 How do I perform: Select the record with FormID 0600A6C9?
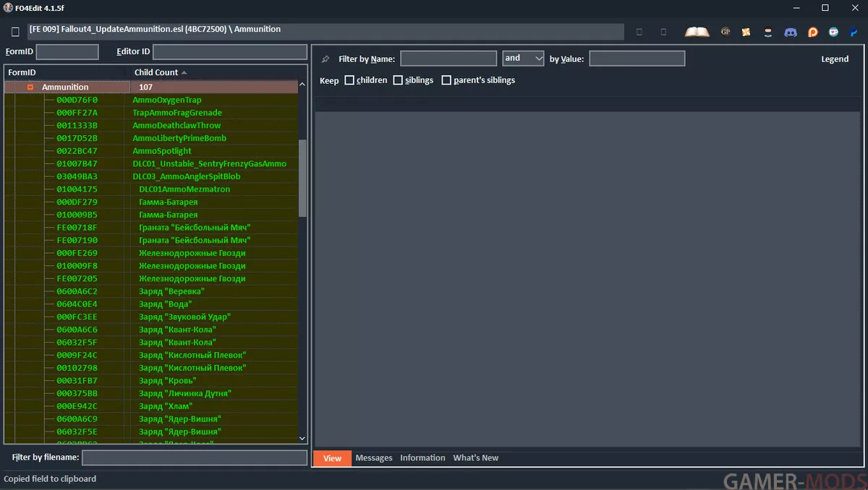[151, 419]
